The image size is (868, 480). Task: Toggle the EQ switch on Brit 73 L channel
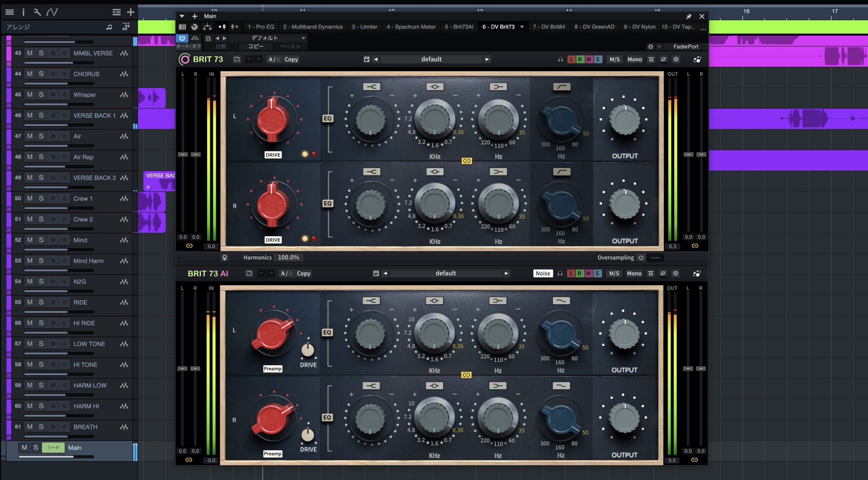[x=328, y=118]
